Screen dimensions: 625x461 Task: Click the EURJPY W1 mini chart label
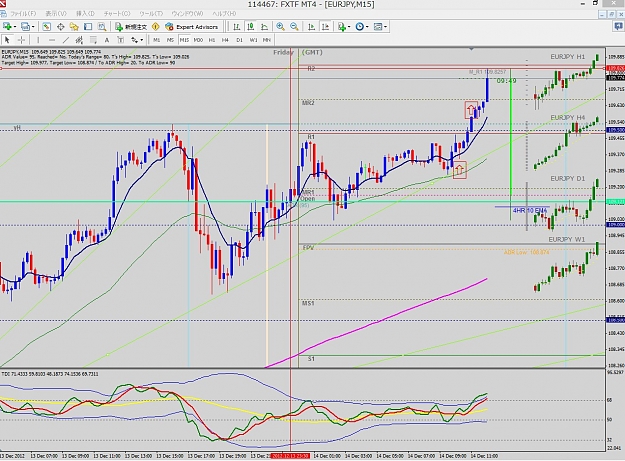[x=566, y=239]
